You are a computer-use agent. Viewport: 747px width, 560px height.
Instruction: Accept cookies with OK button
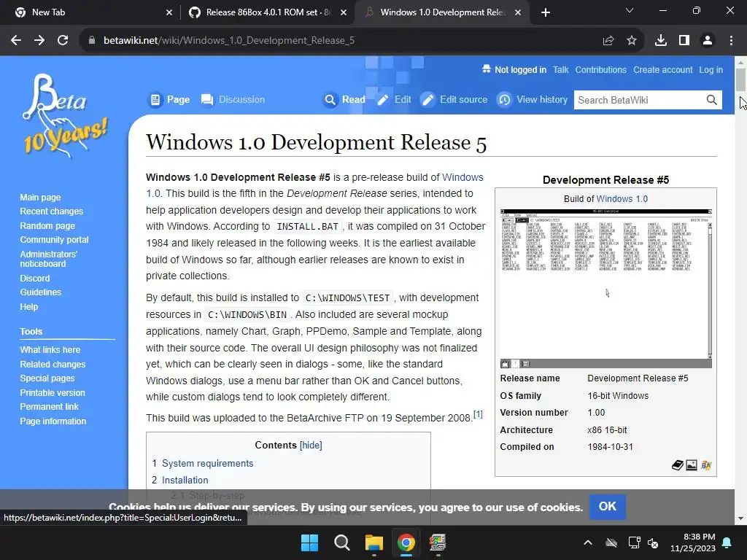(x=608, y=507)
